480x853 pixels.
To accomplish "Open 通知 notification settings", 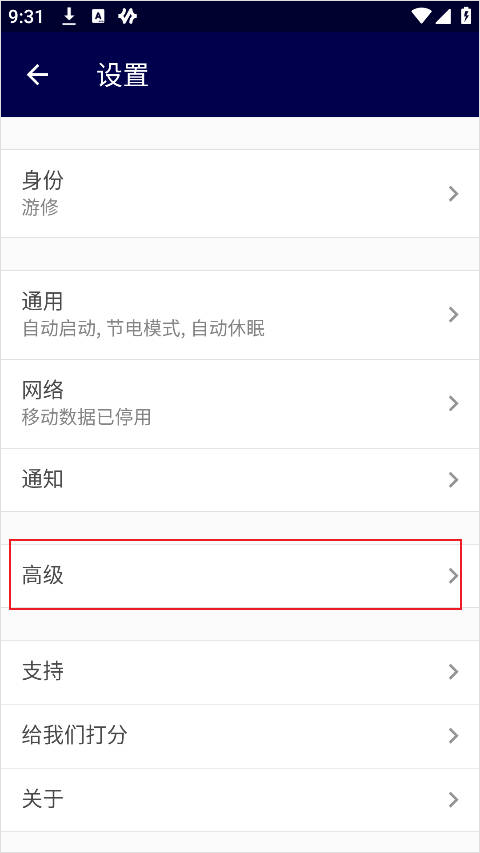I will (240, 480).
